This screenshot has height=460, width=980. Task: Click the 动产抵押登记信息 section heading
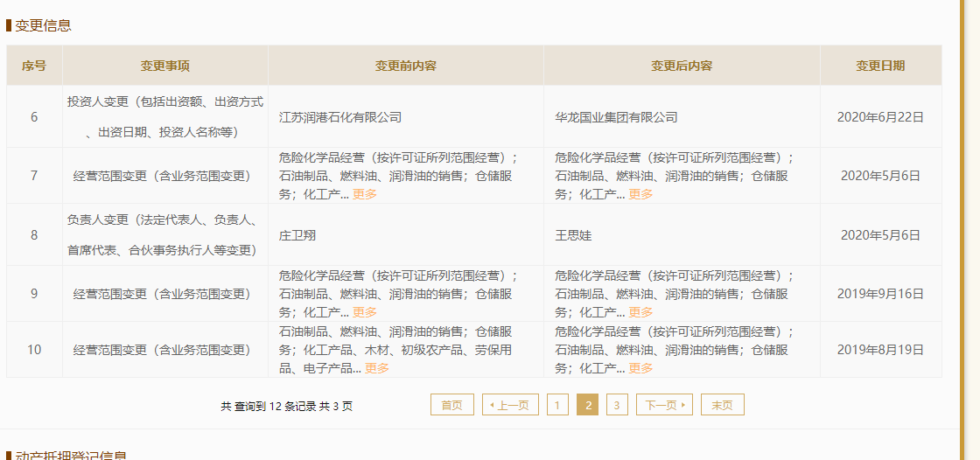point(71,457)
